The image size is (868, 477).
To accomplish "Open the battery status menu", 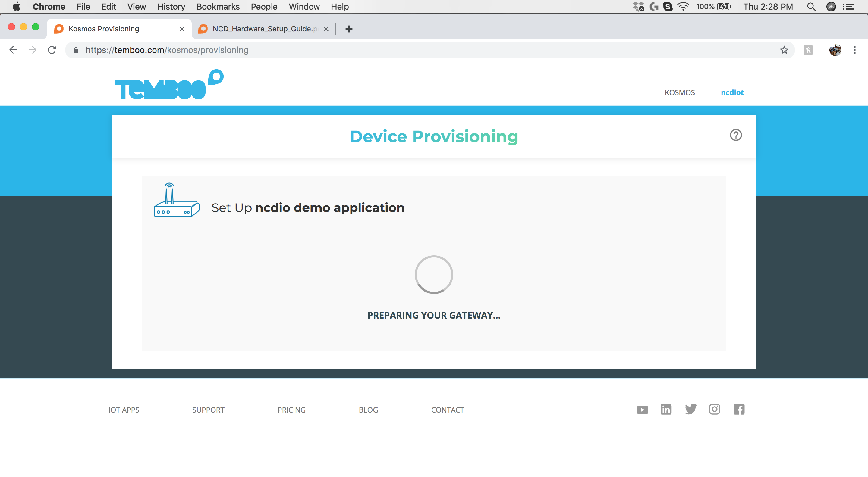I will 714,7.
